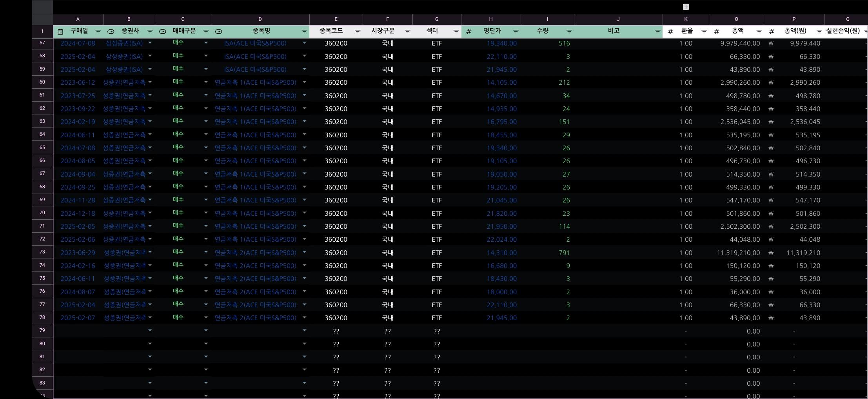Viewport: 868px width, 399px height.
Task: Select cell with 11,319,210.00 in column O
Action: click(738, 253)
